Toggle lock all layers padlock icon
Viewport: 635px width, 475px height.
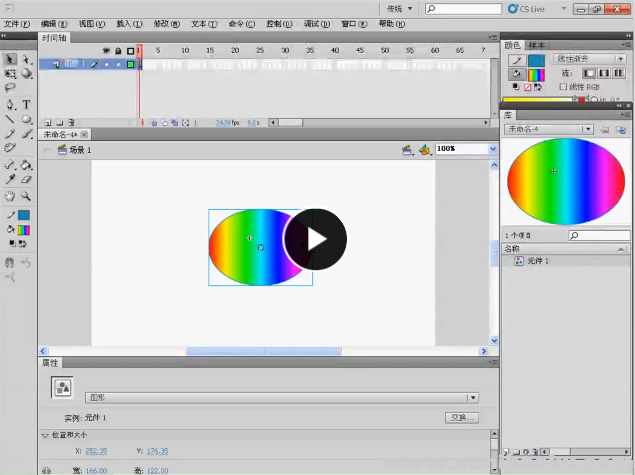pyautogui.click(x=118, y=50)
